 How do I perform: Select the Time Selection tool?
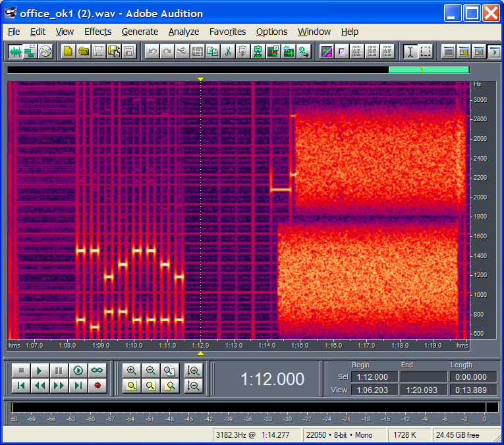tap(410, 51)
